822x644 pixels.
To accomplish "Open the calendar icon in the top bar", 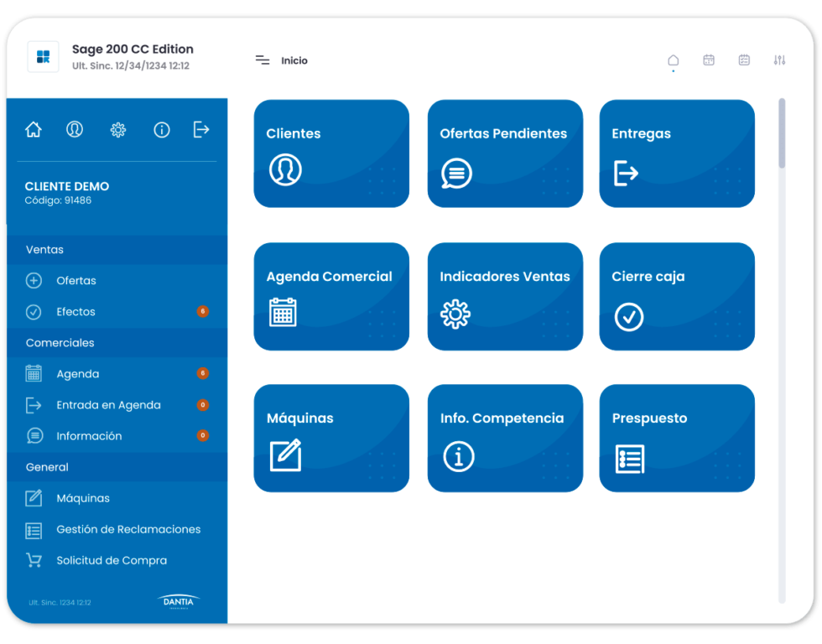I will click(x=709, y=60).
